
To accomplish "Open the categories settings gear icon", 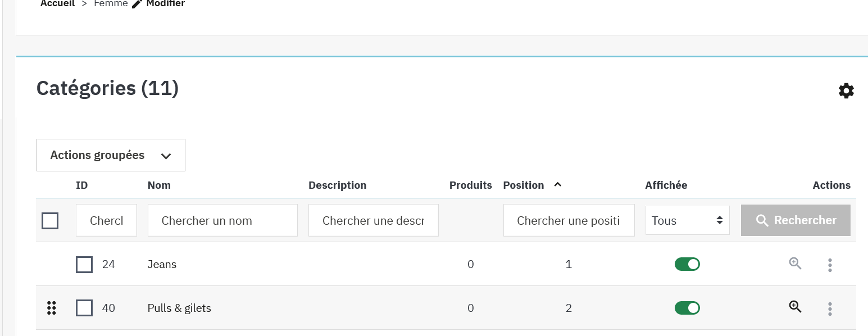I will coord(846,91).
